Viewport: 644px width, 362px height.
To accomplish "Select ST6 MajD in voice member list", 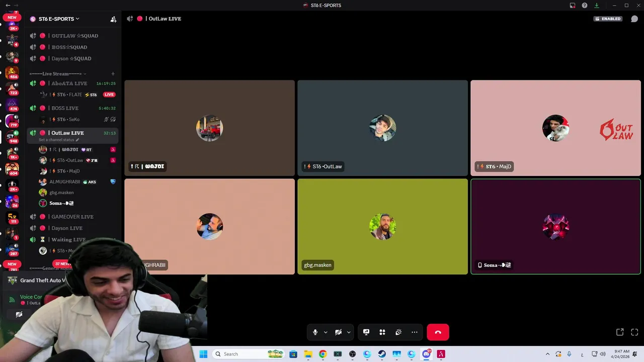I will 78,171.
